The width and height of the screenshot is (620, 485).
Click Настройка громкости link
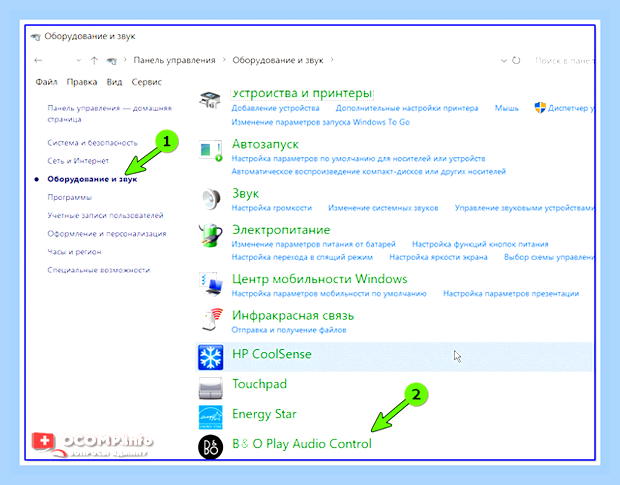272,208
